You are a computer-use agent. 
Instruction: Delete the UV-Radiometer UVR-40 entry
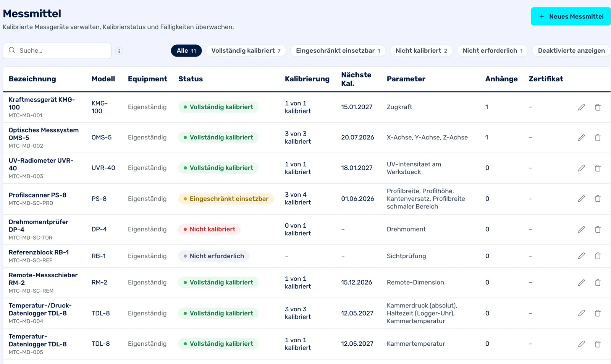(598, 168)
